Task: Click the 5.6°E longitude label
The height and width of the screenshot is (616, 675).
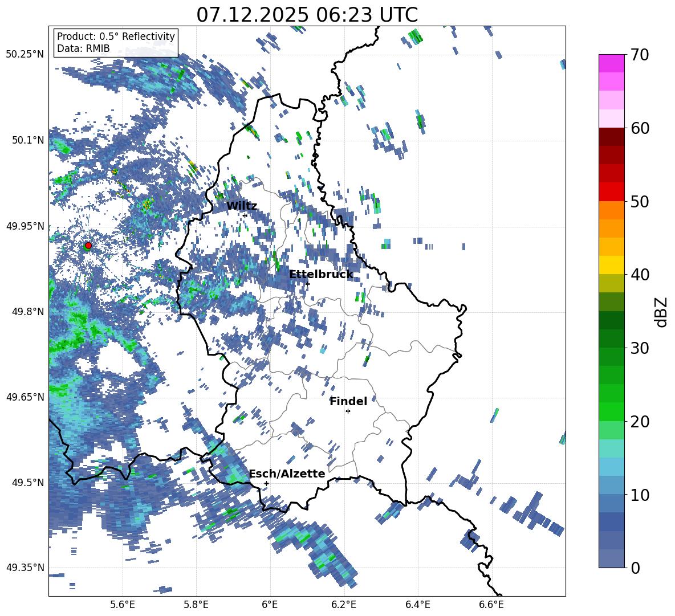Action: pyautogui.click(x=123, y=605)
